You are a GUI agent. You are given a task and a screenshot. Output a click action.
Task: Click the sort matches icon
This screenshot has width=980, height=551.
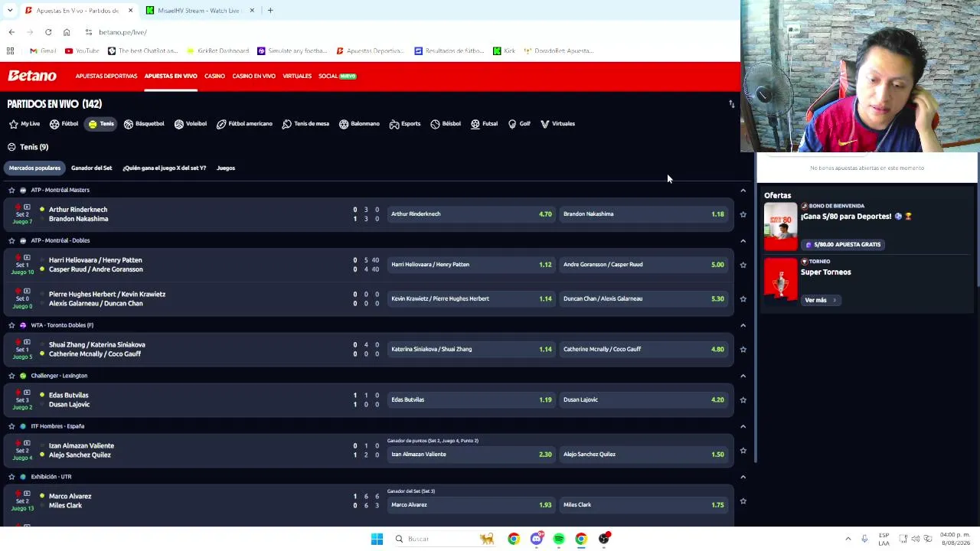pyautogui.click(x=731, y=104)
